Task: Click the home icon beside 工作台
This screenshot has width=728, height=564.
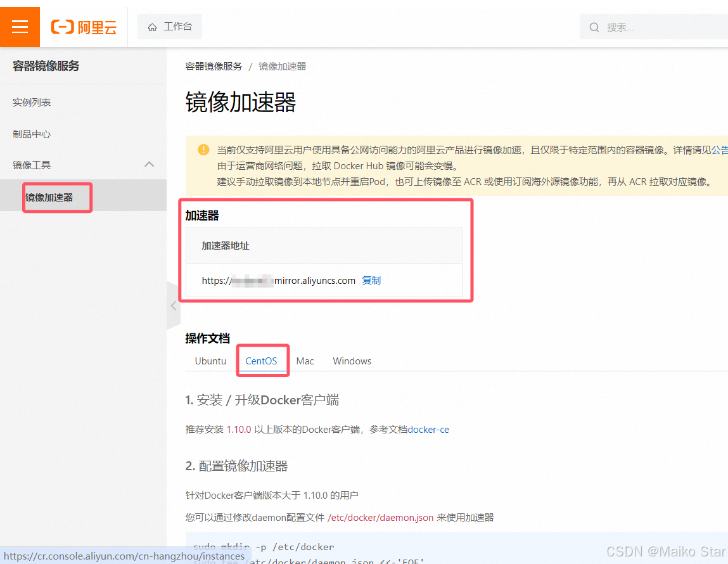Action: click(152, 27)
